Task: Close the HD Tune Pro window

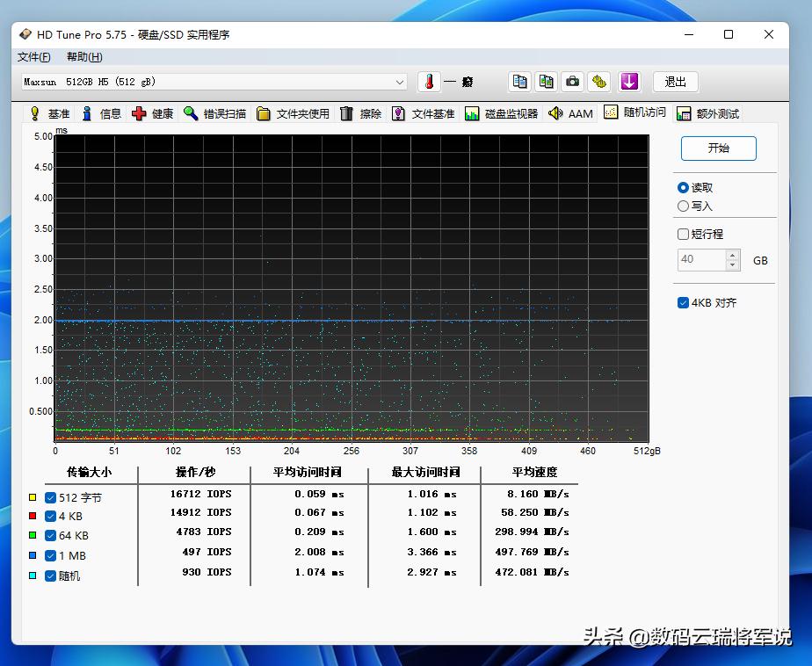Action: tap(768, 34)
